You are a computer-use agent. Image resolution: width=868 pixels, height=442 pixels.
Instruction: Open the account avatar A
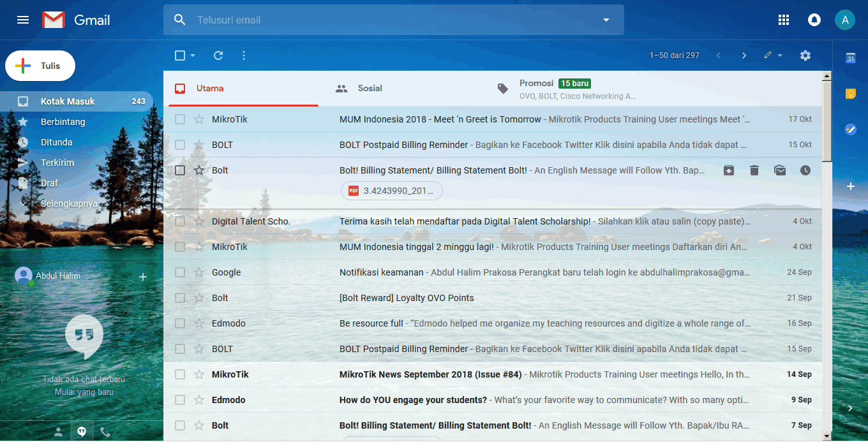pos(845,20)
